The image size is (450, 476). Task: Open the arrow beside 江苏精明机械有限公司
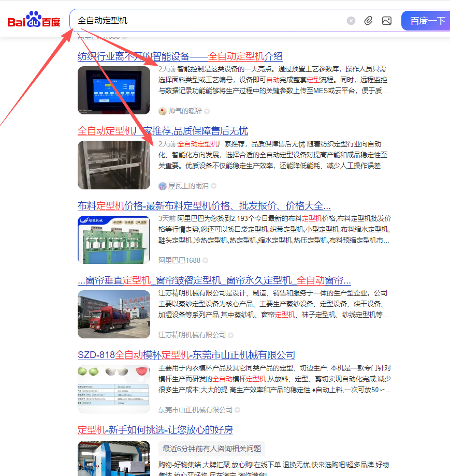231,335
